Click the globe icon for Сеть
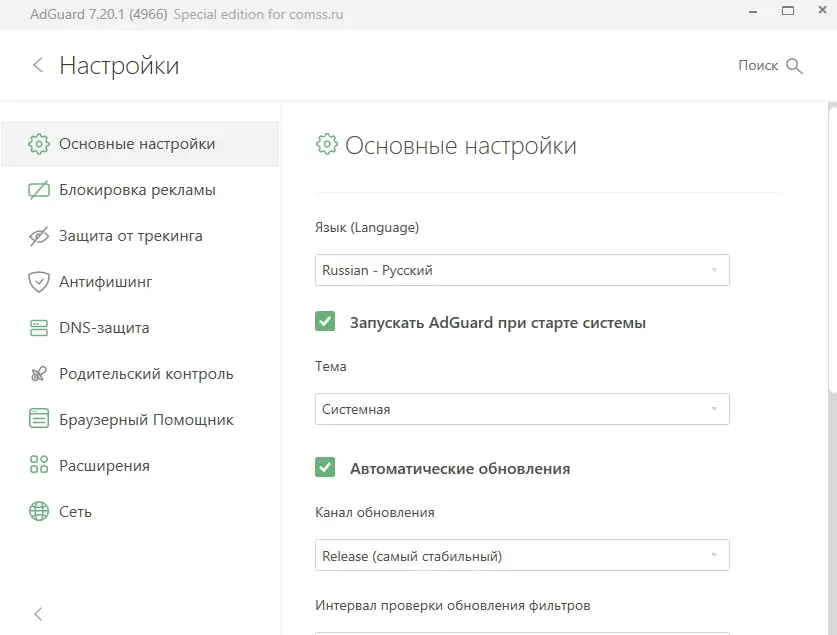 pos(39,512)
